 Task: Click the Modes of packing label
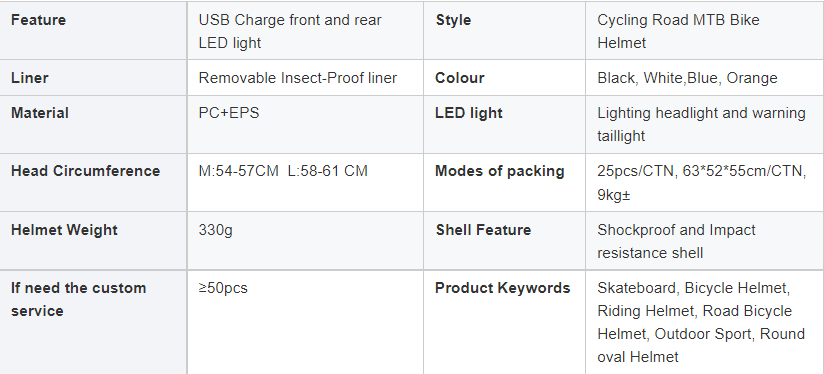point(500,171)
